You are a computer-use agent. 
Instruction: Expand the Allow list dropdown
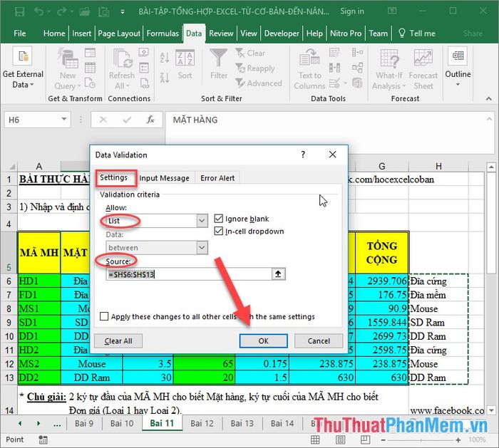point(202,221)
